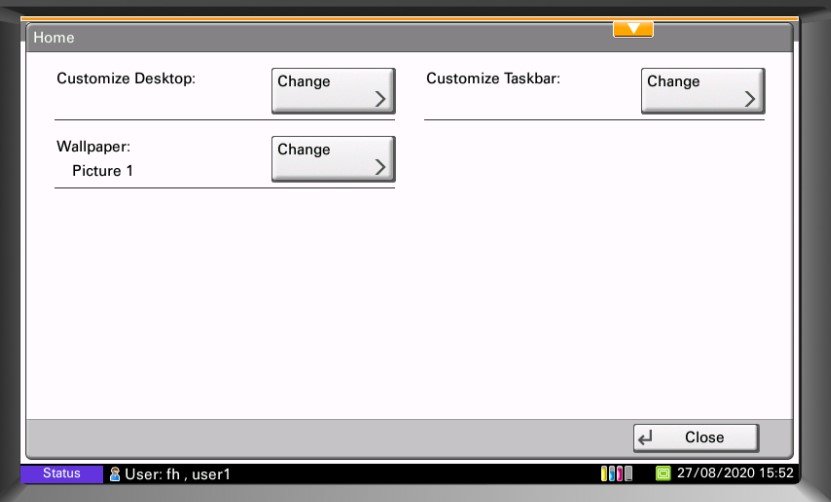This screenshot has width=831, height=502.
Task: Click the return arrow icon on Close
Action: [645, 438]
